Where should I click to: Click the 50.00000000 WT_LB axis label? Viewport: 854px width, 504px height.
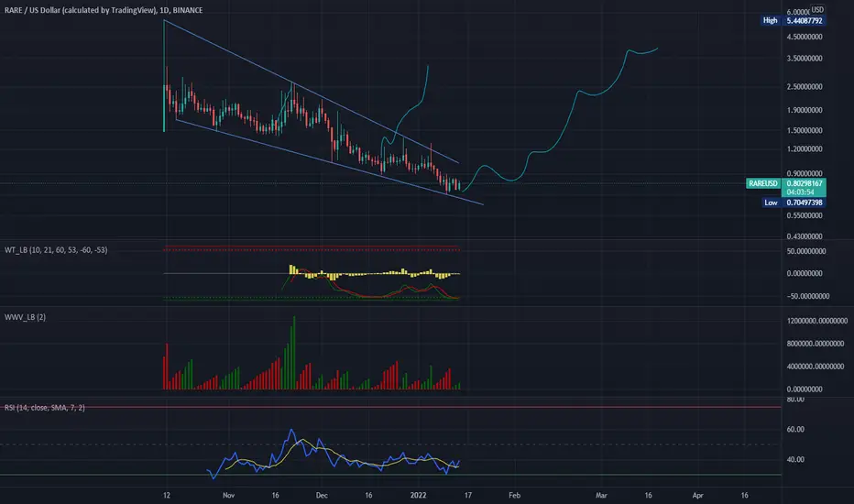pos(806,252)
